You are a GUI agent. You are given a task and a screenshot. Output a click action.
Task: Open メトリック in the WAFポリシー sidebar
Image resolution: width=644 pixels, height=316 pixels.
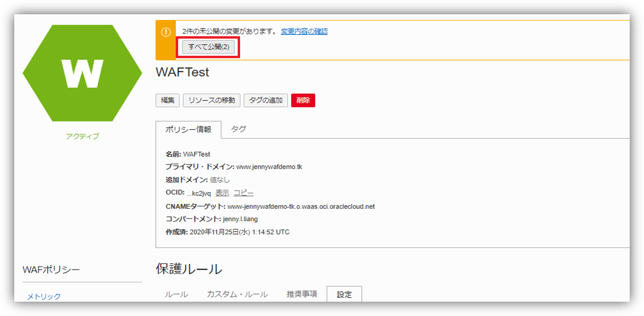click(x=44, y=296)
